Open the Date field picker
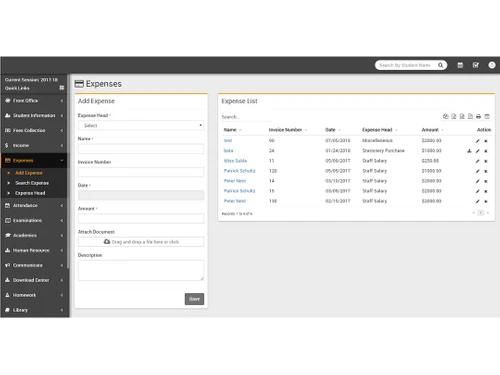Viewport: 500px width, 375px height. (x=141, y=195)
